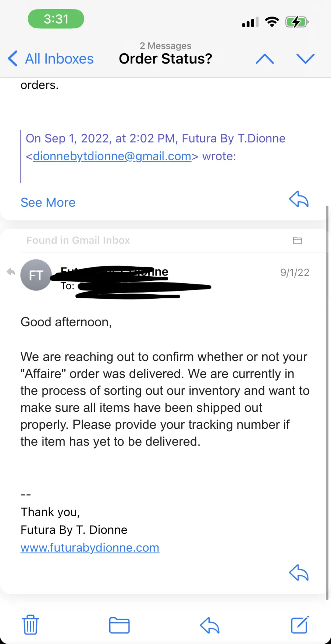Go back to All Inboxes
Viewport: 331px width, 644px height.
51,59
